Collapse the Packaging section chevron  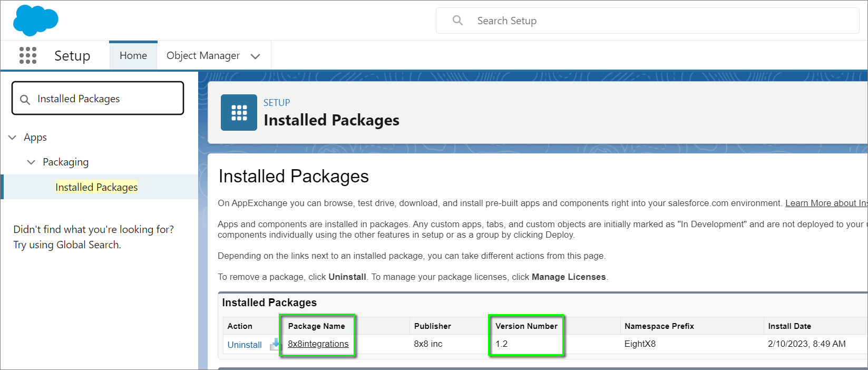point(31,162)
